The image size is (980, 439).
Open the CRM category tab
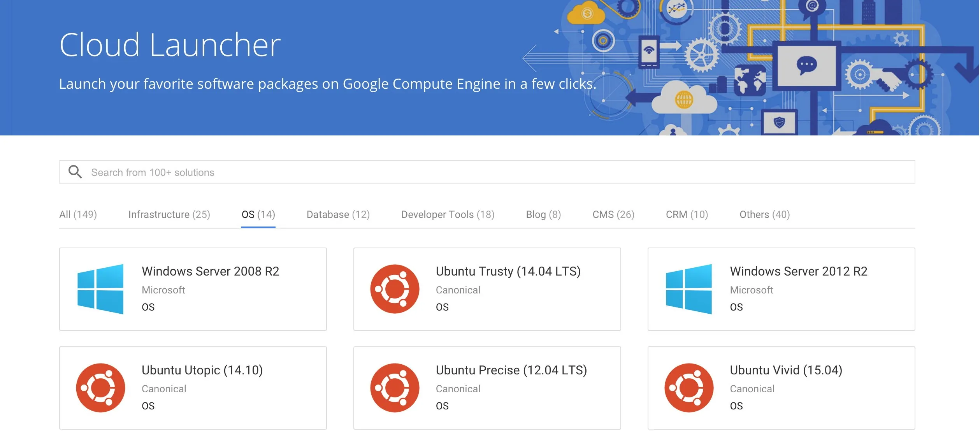[x=687, y=214]
